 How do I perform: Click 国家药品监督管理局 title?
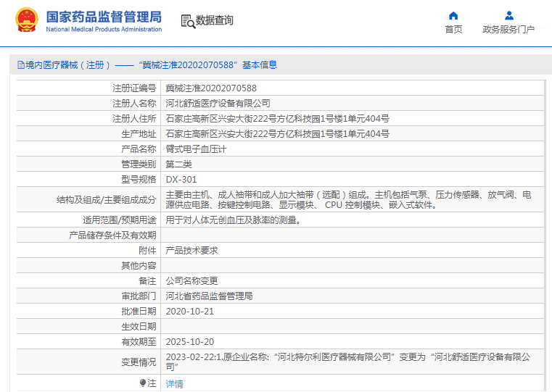[104, 17]
